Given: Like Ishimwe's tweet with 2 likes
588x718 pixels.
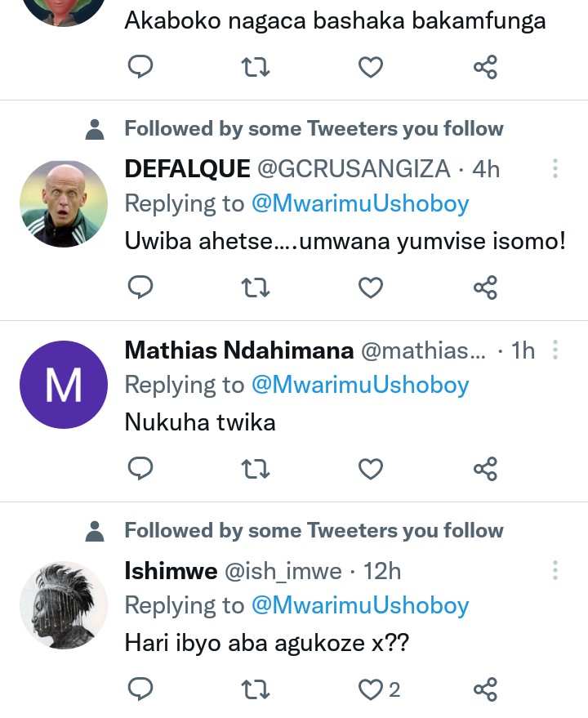Looking at the screenshot, I should click(372, 690).
